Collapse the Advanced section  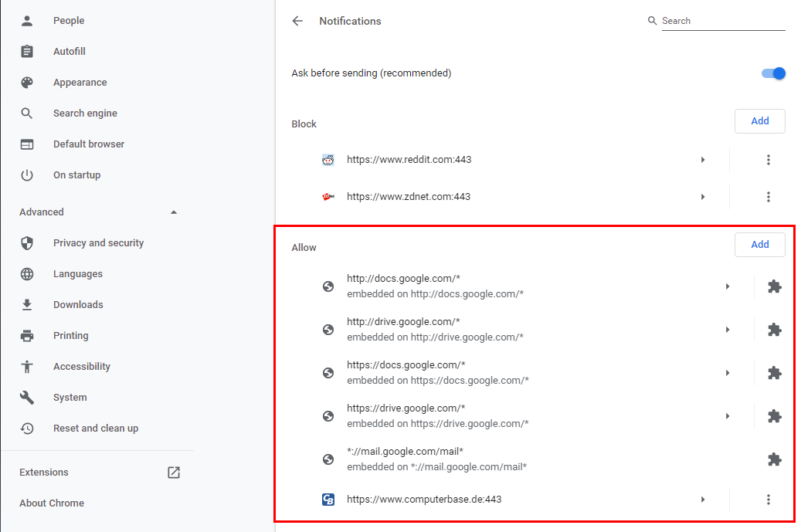click(174, 212)
